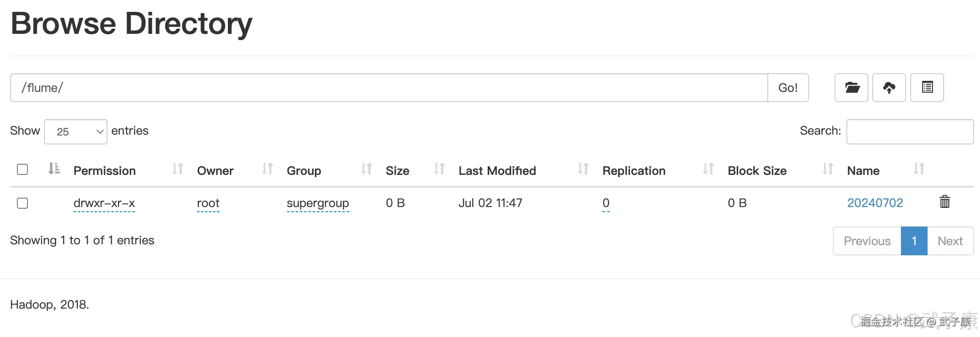Open the 20240702 directory link
The image size is (980, 337).
click(875, 203)
